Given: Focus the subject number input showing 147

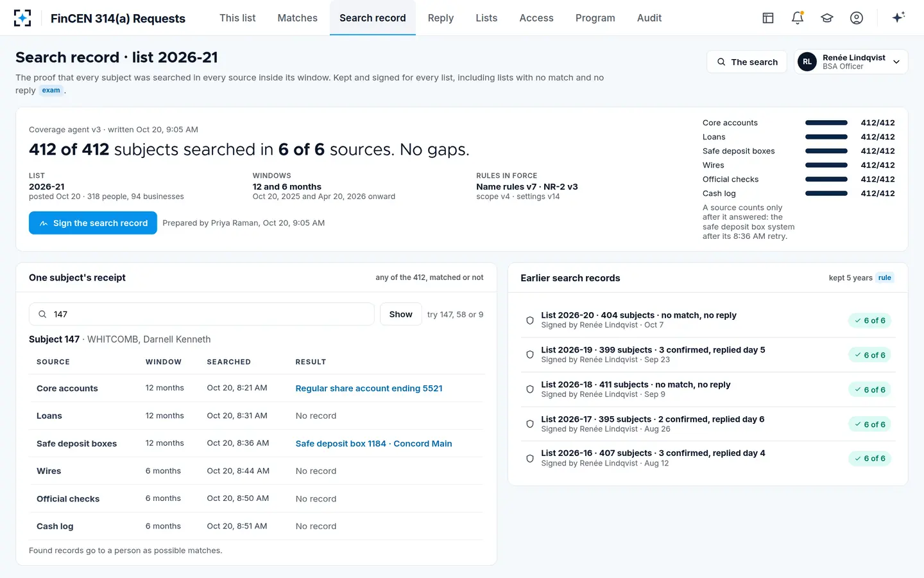Looking at the screenshot, I should pos(201,314).
